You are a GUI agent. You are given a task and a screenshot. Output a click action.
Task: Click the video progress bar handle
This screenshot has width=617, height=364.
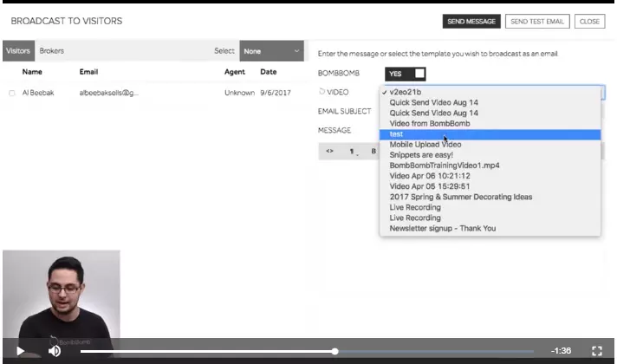pyautogui.click(x=335, y=351)
